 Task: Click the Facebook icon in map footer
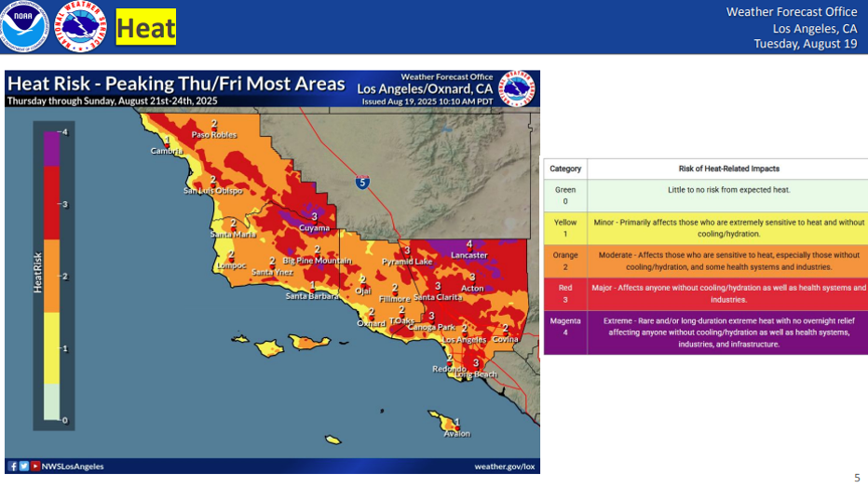point(12,466)
